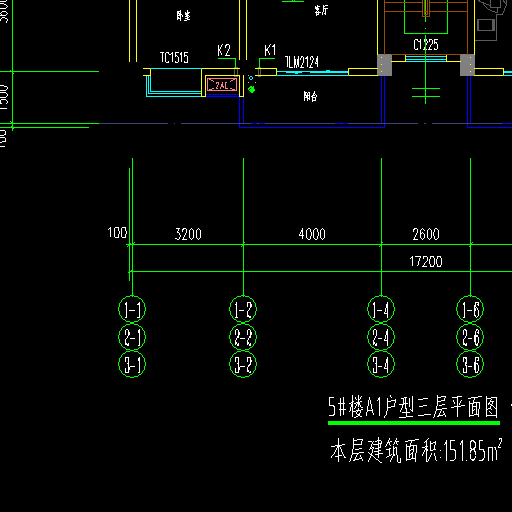Pick the red air conditioner block symbol

click(x=222, y=84)
